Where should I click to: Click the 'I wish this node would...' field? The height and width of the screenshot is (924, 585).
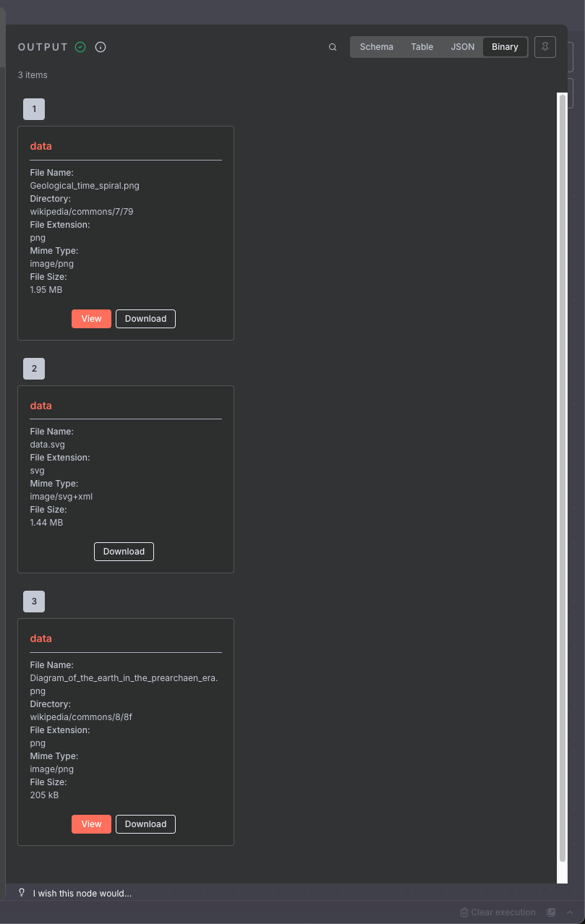click(x=83, y=893)
